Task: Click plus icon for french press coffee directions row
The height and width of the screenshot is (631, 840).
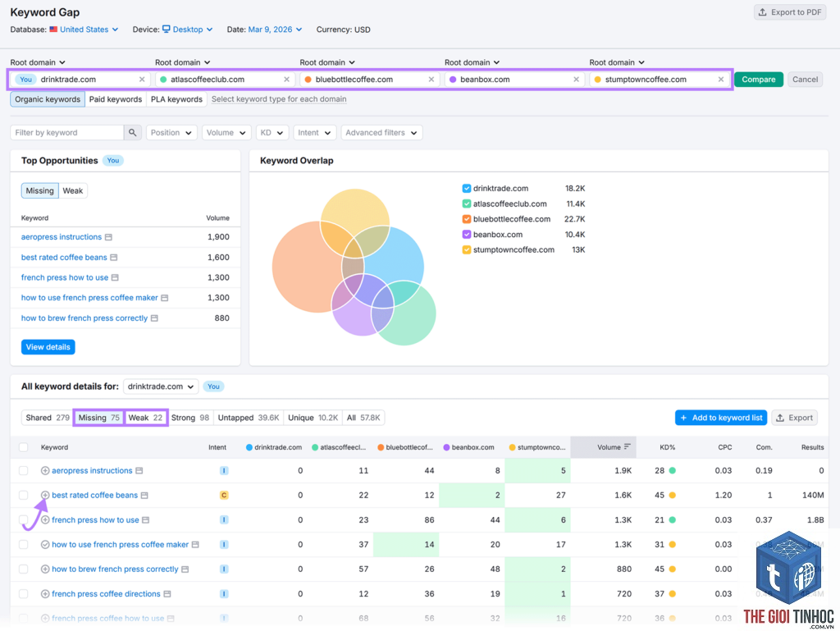Action: (x=45, y=594)
